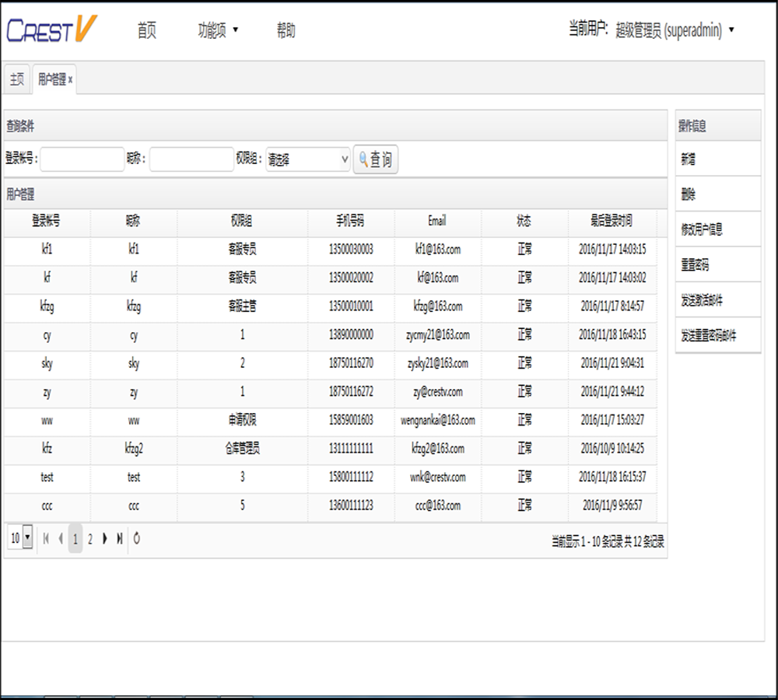This screenshot has width=778, height=700.
Task: Go to page 2
Action: click(89, 538)
